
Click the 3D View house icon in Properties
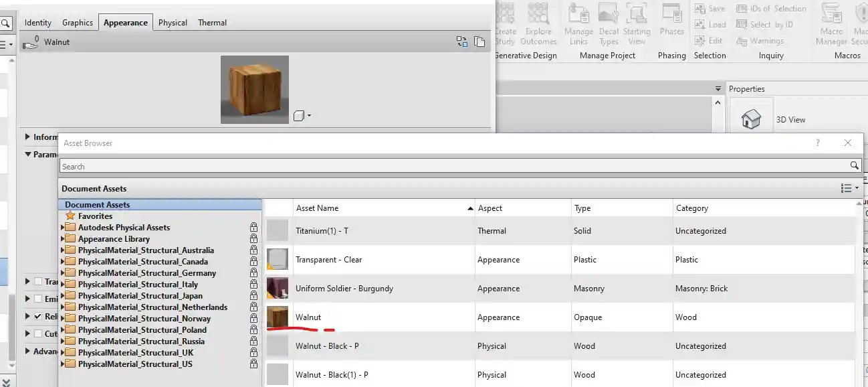click(x=750, y=117)
